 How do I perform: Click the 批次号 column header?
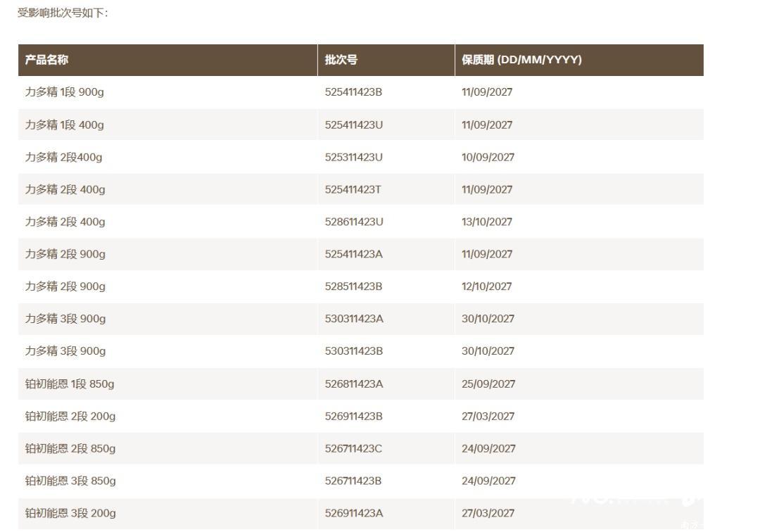pos(341,60)
